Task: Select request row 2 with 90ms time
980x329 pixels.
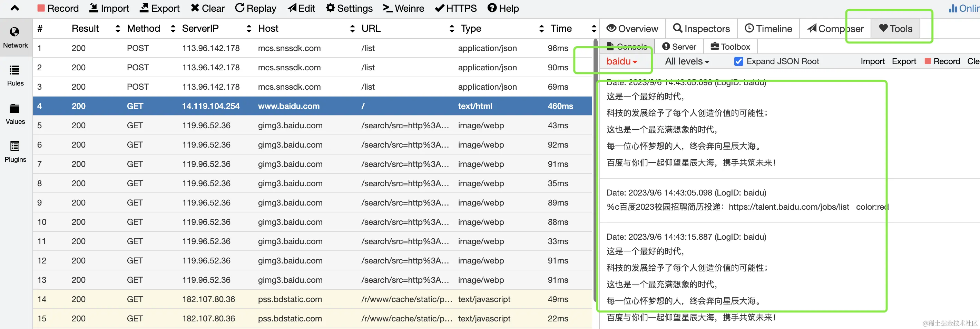Action: point(312,67)
